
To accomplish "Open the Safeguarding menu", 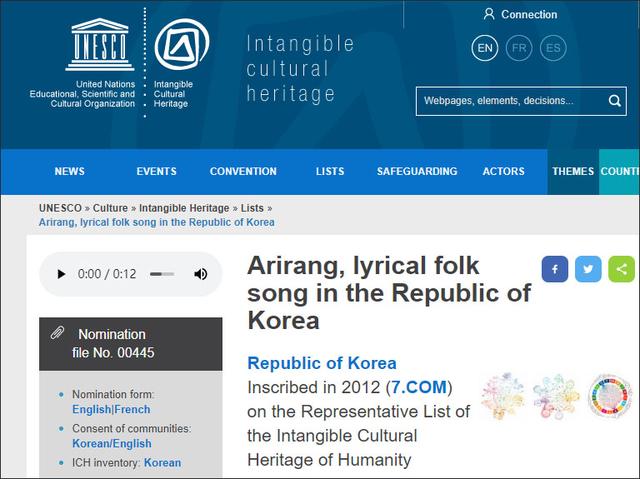I will (x=417, y=172).
